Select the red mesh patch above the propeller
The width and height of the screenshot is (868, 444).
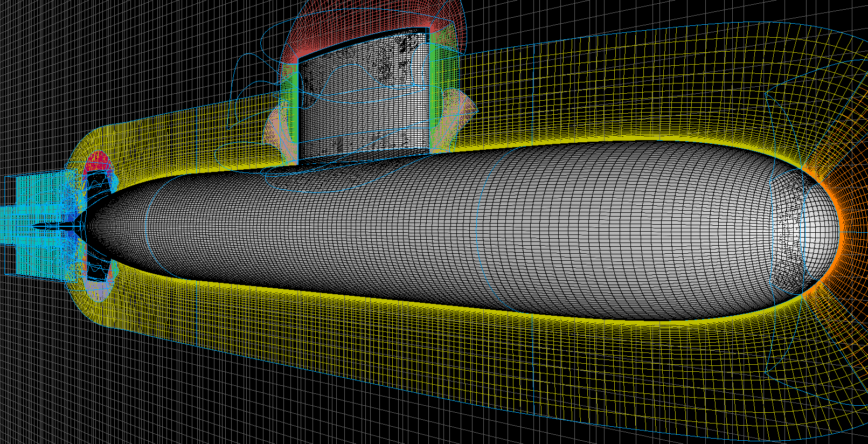click(98, 160)
